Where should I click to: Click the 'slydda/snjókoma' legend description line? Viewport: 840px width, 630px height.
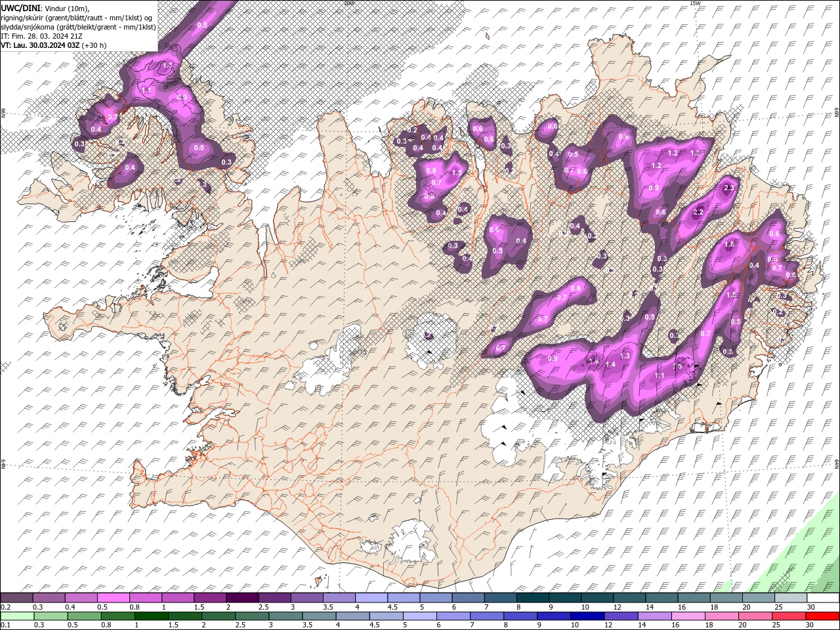click(x=78, y=27)
